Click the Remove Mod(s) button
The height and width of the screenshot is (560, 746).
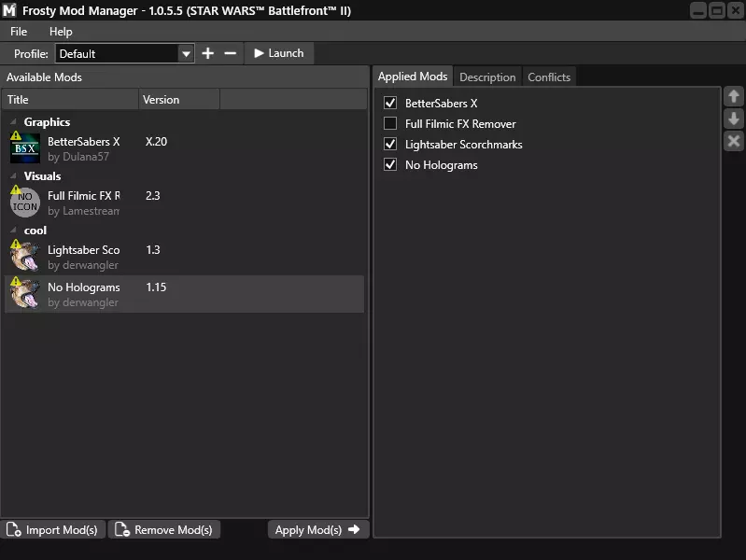[164, 529]
